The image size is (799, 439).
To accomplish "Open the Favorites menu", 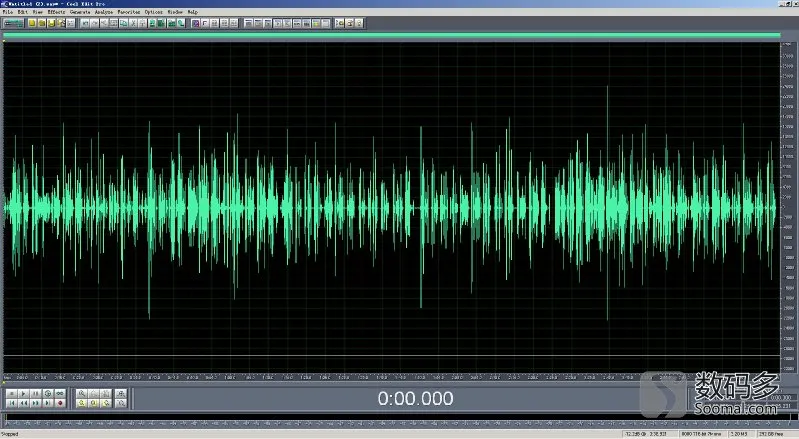I will [x=128, y=12].
